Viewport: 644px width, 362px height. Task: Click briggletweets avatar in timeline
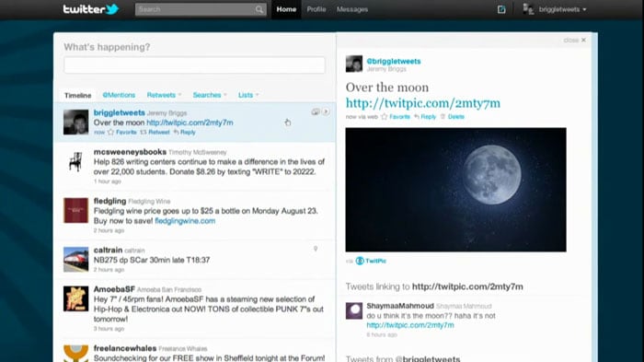76,122
